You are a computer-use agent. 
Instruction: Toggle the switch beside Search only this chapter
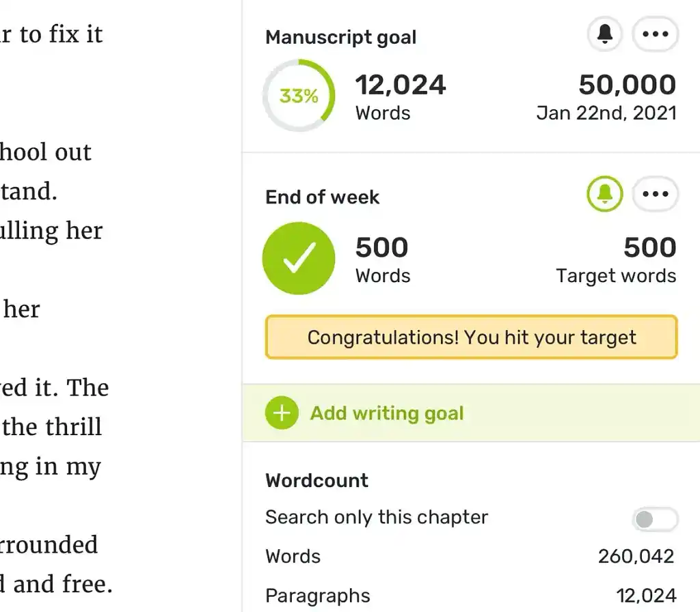[x=654, y=520]
